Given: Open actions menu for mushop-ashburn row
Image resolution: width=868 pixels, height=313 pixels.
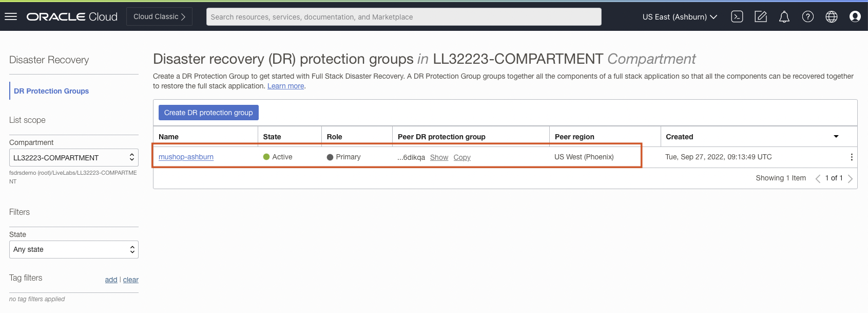Looking at the screenshot, I should (851, 157).
